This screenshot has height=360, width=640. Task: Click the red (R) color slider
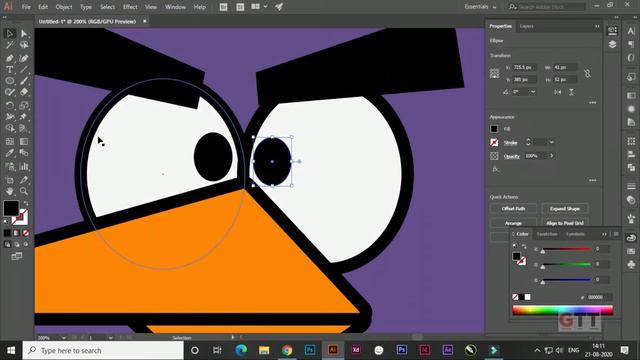tap(567, 249)
